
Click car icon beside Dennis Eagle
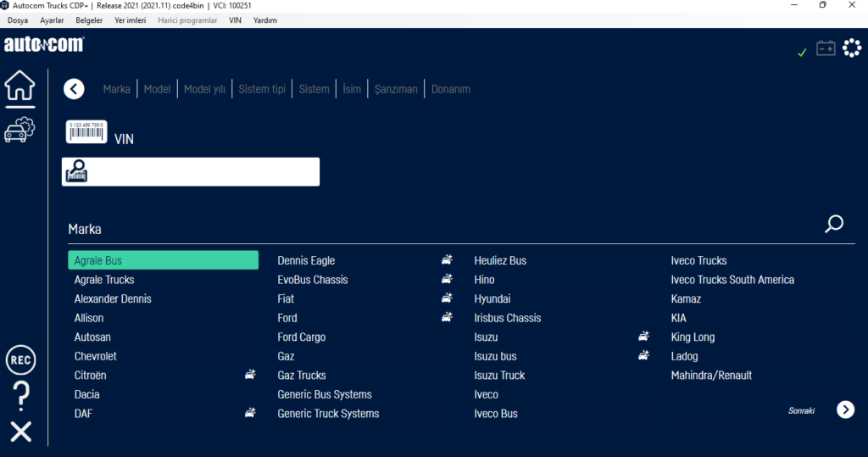447,259
